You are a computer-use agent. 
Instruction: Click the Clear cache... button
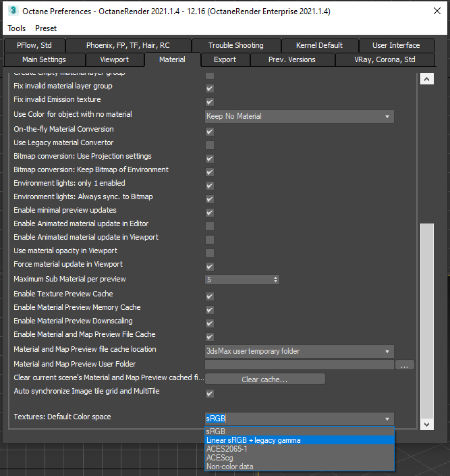click(x=264, y=379)
